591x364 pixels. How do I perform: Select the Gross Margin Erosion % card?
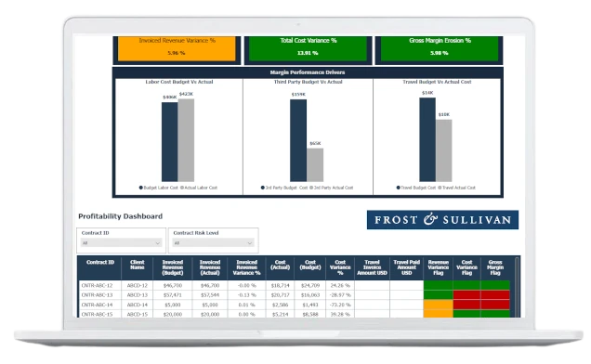click(440, 48)
